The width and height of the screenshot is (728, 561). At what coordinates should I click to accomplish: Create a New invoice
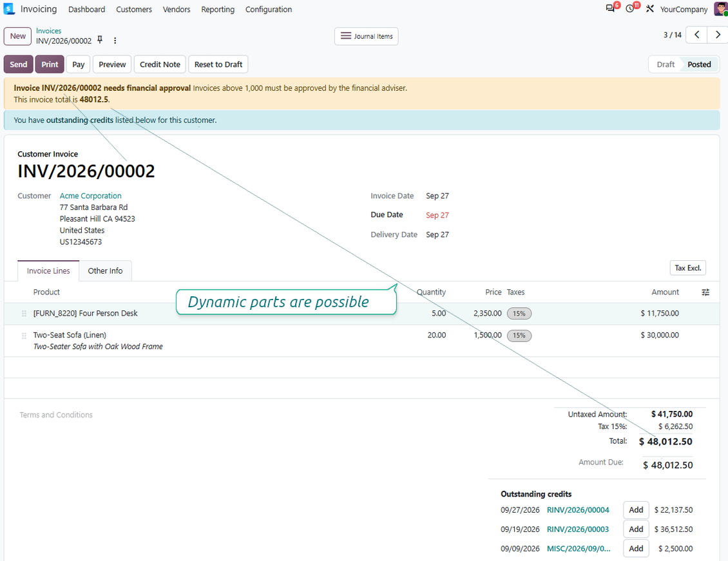tap(17, 36)
